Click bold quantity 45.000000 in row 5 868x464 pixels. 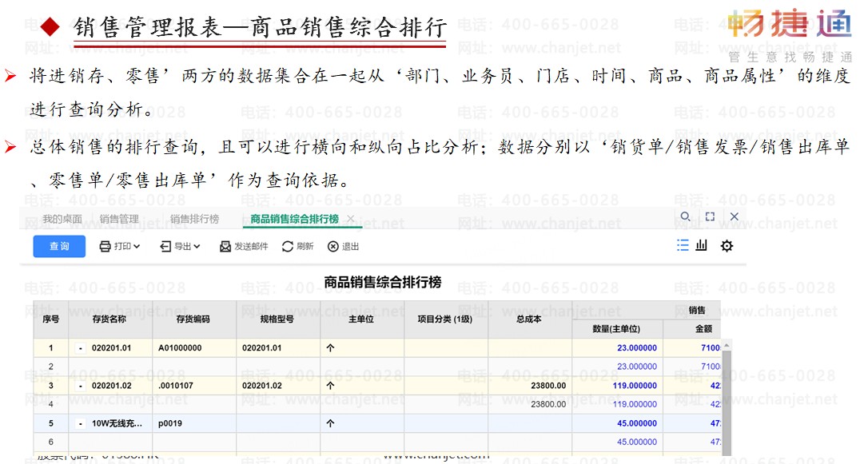tap(636, 423)
